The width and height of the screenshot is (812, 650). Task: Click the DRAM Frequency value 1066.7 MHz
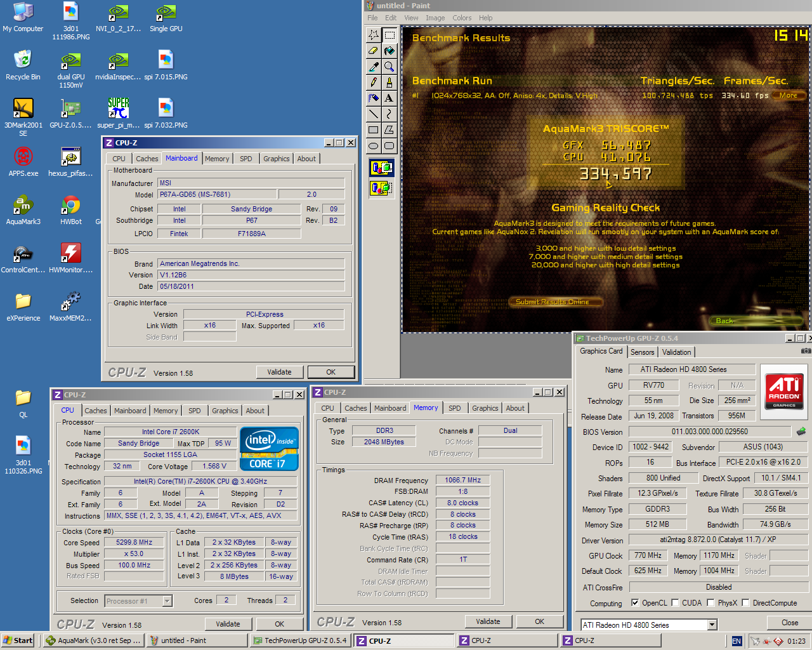pyautogui.click(x=462, y=481)
